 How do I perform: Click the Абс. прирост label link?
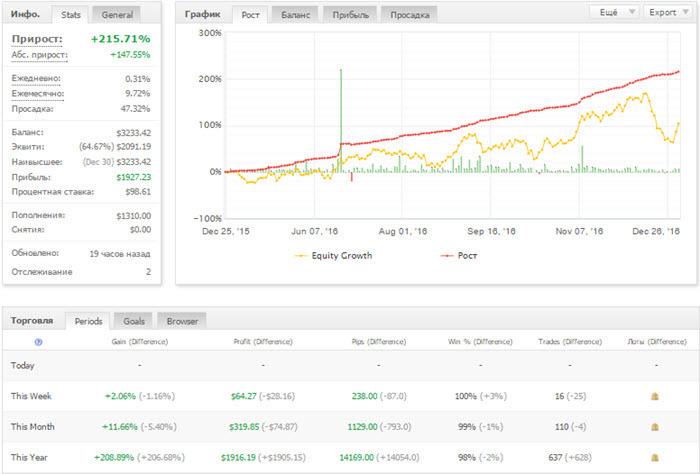(39, 55)
